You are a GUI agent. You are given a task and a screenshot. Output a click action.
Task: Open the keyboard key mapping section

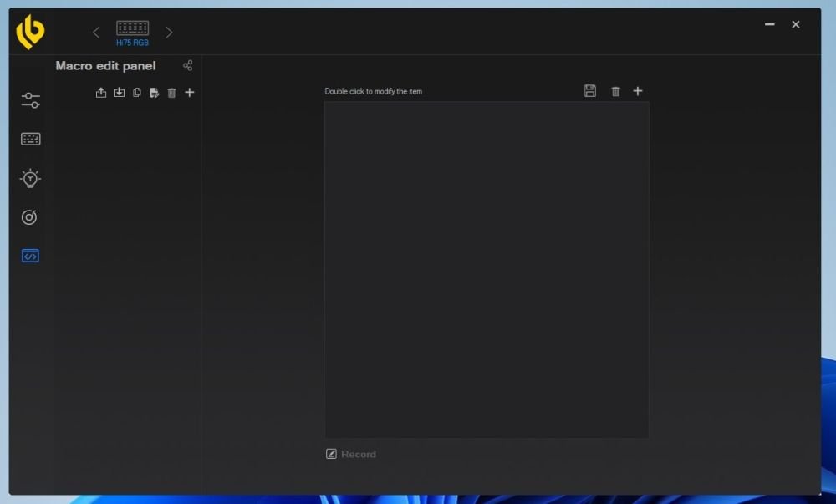tap(30, 139)
